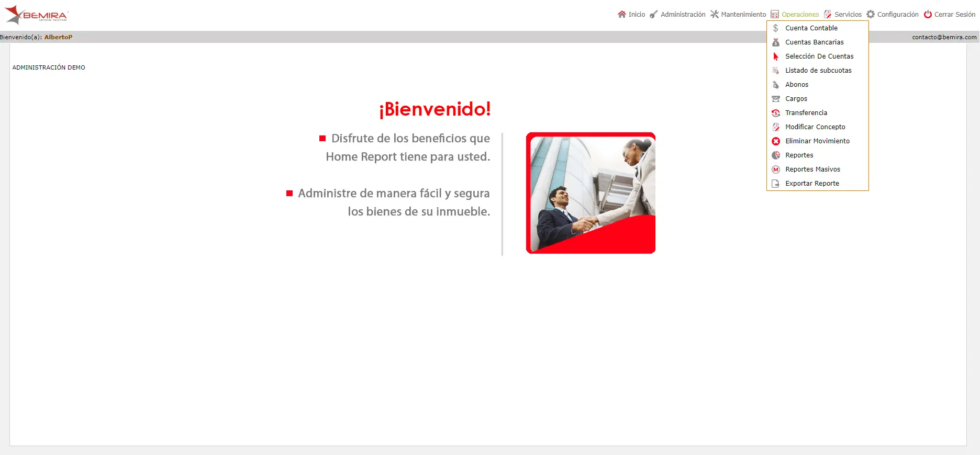Click the M icon for Reportes Masivos
980x455 pixels.
click(776, 169)
